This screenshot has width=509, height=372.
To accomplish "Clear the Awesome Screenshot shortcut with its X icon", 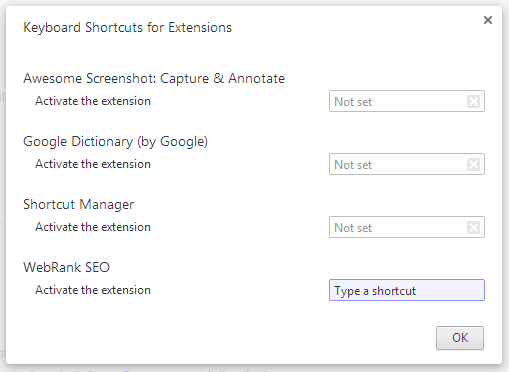I will (473, 101).
